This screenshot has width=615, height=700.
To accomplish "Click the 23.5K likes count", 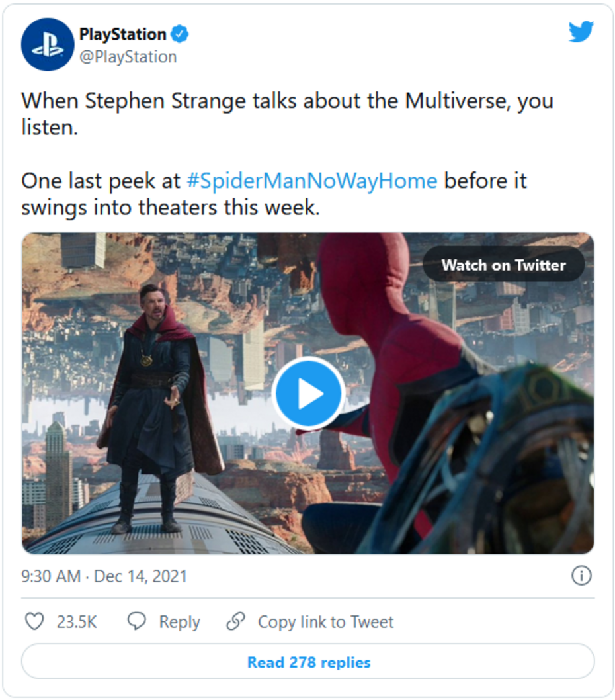I will point(77,622).
